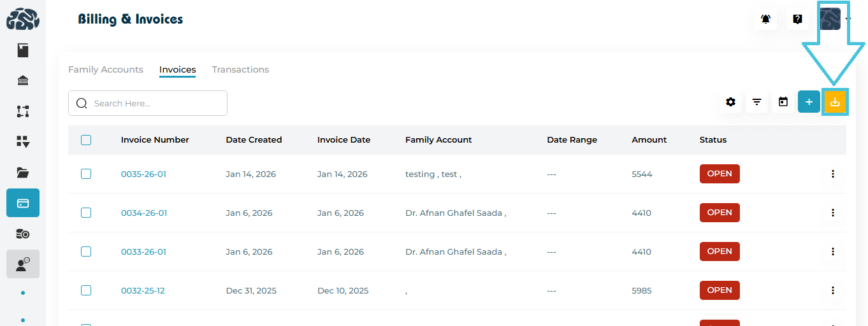
Task: Click OPEN status badge for invoice 0033-26-01
Action: pos(720,252)
